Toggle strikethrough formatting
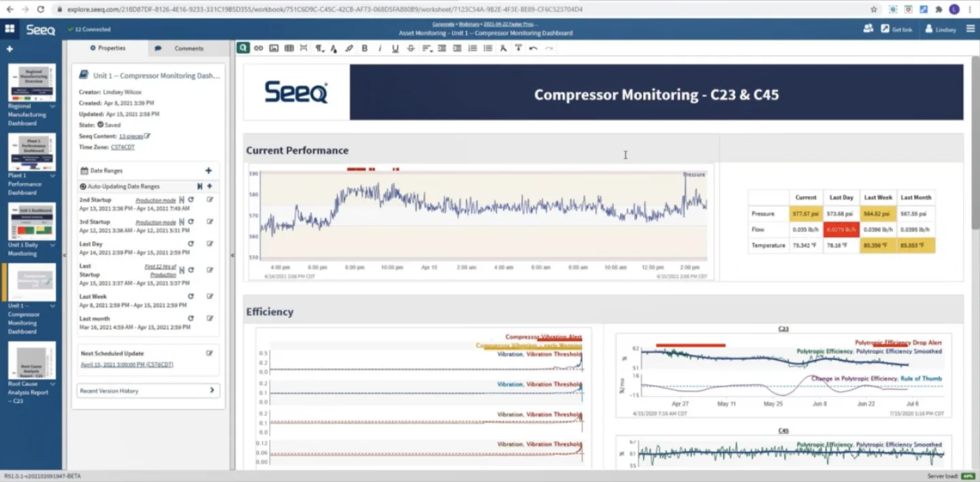The height and width of the screenshot is (482, 980). (x=410, y=48)
